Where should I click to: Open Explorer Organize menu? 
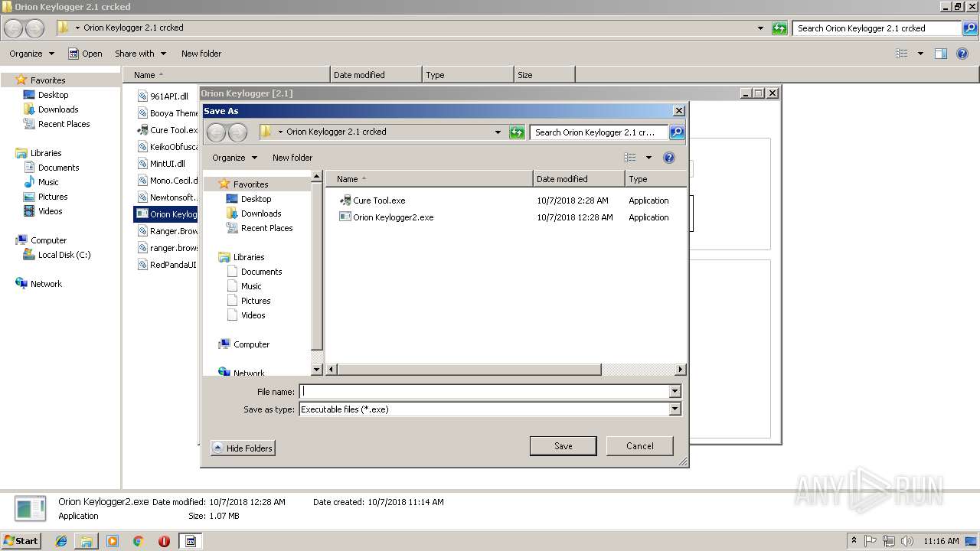31,54
